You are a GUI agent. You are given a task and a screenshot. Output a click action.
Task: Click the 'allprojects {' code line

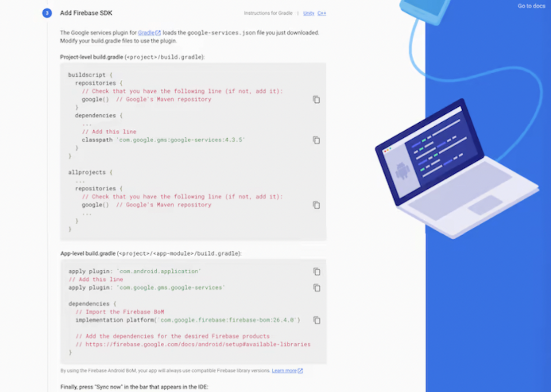point(91,172)
